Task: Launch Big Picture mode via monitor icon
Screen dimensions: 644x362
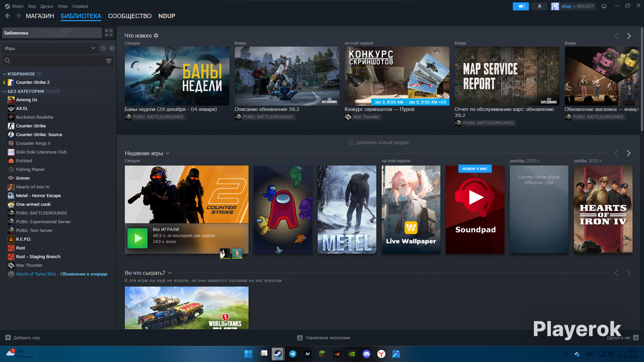Action: (x=604, y=6)
